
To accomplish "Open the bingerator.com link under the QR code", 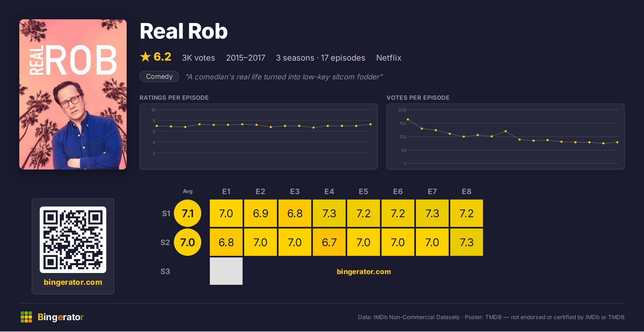I will [x=73, y=282].
